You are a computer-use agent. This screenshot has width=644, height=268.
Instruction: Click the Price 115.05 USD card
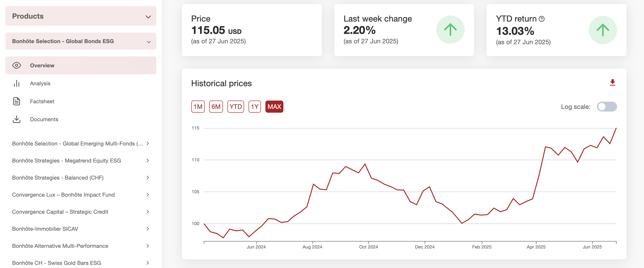point(251,30)
